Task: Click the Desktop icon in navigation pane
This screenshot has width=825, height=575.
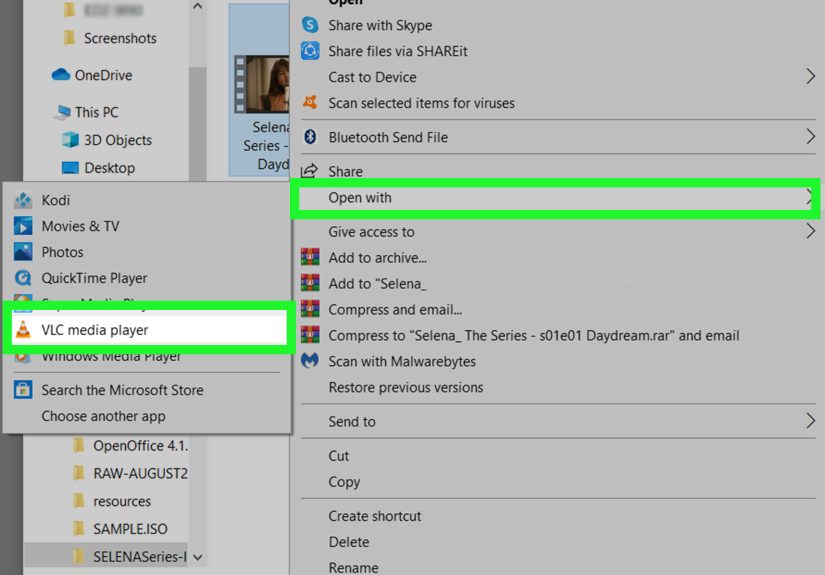Action: coord(70,167)
